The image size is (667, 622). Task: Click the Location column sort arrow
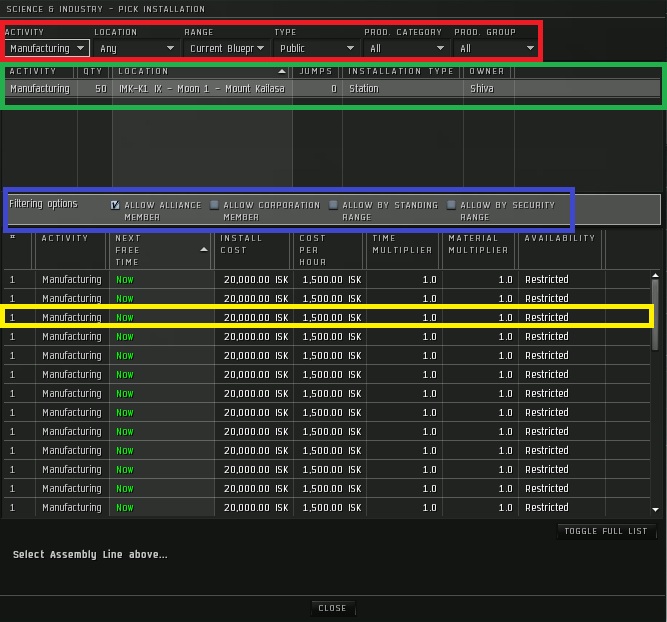click(x=282, y=71)
